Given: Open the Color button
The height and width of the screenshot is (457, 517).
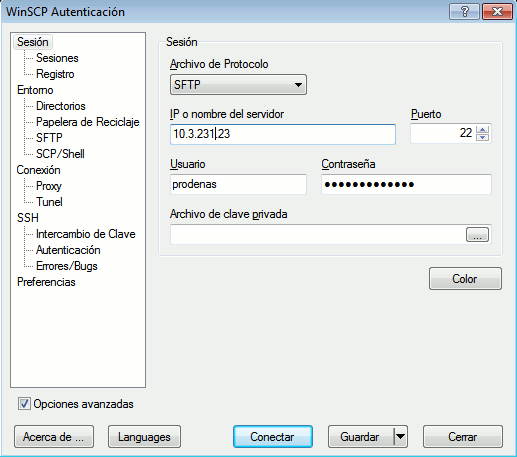Looking at the screenshot, I should click(x=465, y=279).
